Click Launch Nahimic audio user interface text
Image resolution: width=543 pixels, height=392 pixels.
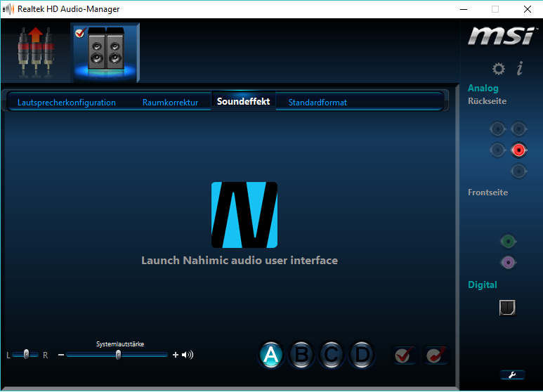point(240,261)
